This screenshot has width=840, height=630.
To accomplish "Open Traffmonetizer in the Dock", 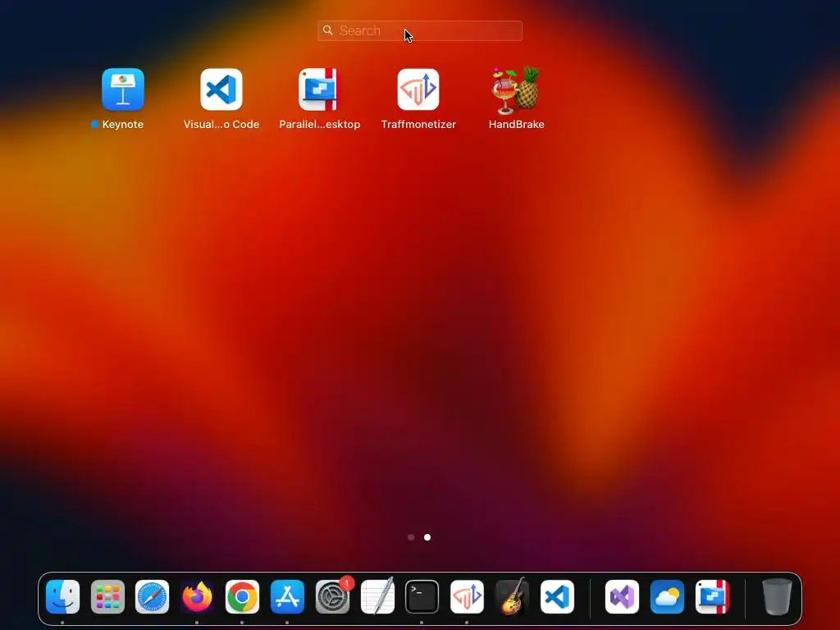I will [467, 596].
